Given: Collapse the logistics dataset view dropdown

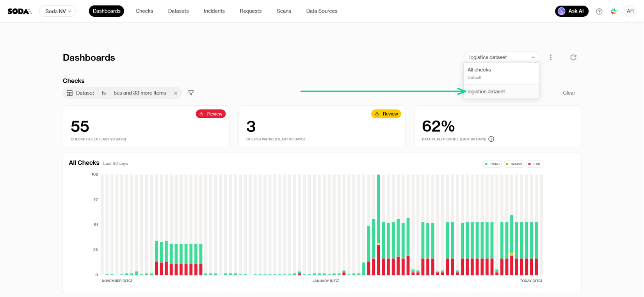Looking at the screenshot, I should [x=501, y=57].
